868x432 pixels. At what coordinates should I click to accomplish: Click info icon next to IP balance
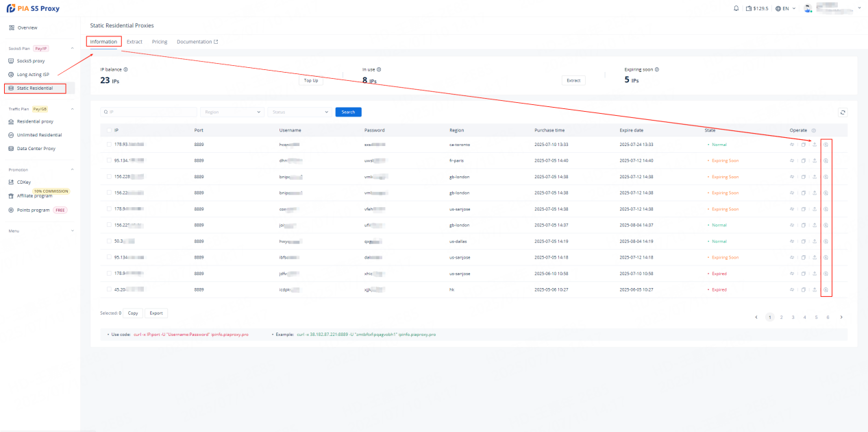click(x=126, y=69)
